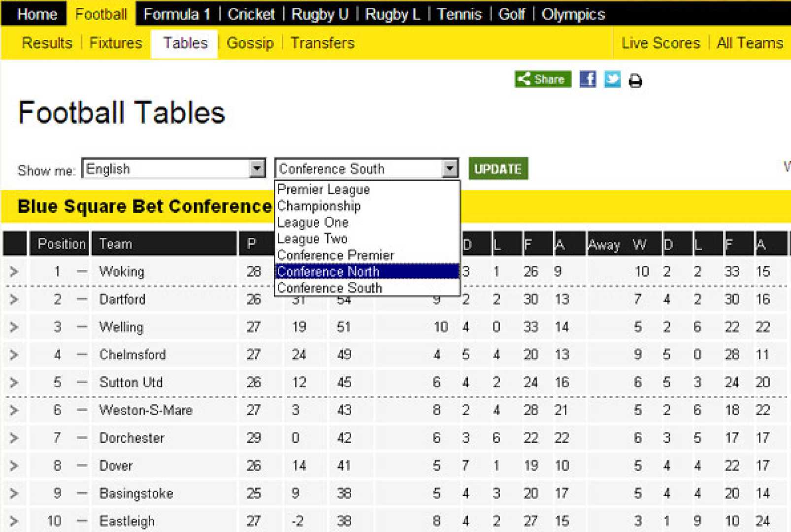This screenshot has height=532, width=791.
Task: Open the Formula 1 section
Action: tap(176, 14)
